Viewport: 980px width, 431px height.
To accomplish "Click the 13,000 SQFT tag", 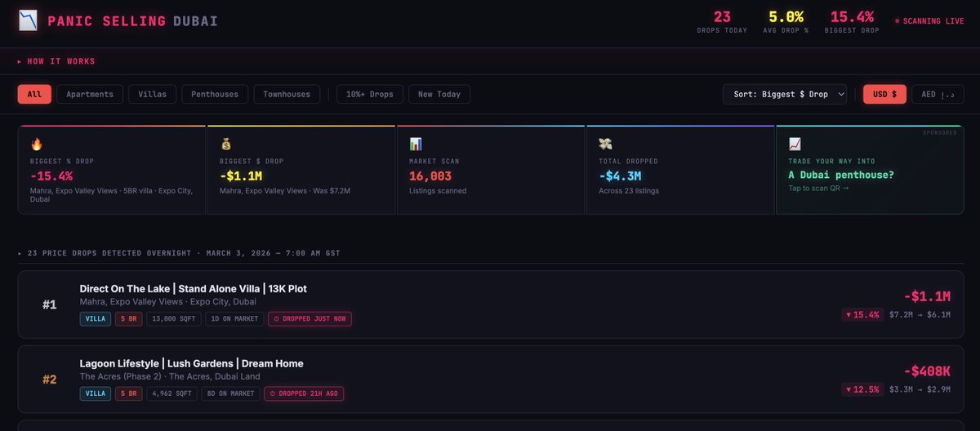I will pyautogui.click(x=174, y=318).
